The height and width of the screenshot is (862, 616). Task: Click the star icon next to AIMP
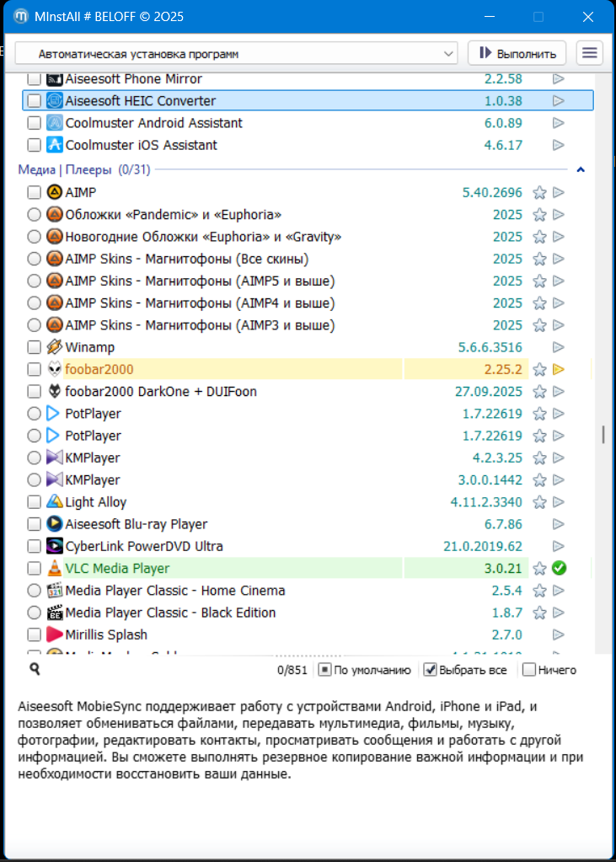tap(540, 193)
